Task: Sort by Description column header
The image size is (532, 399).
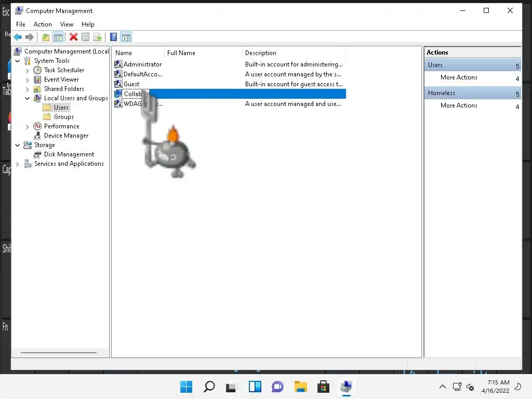Action: tap(294, 53)
